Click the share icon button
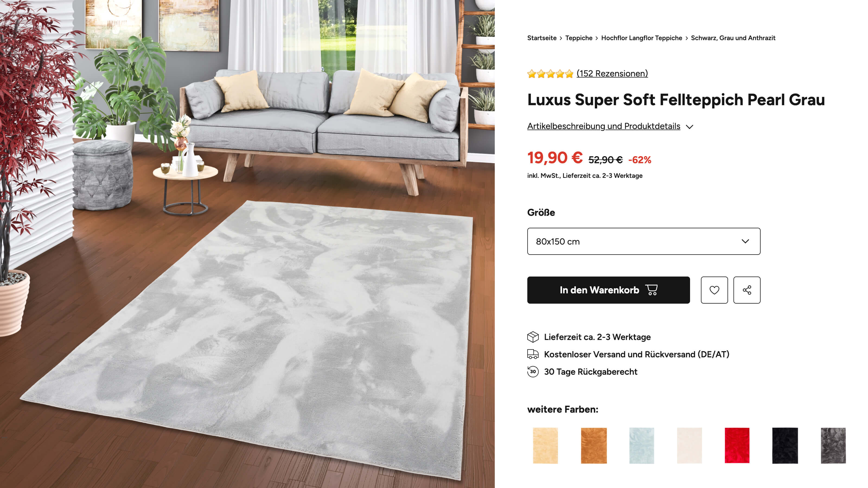 [x=747, y=290]
